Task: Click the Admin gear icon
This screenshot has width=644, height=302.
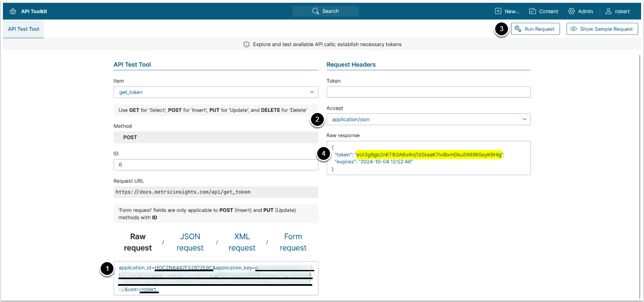Action: coord(571,11)
